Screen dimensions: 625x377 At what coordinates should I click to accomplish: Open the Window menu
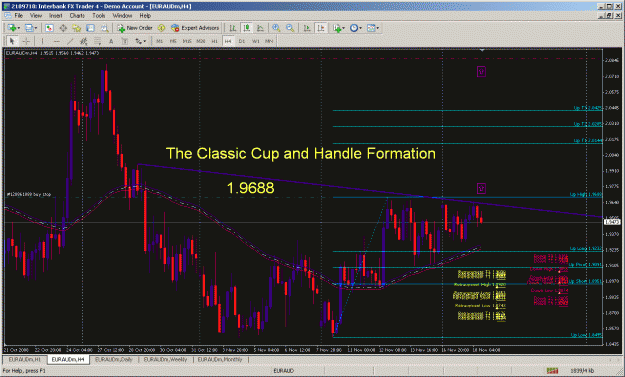pos(122,16)
